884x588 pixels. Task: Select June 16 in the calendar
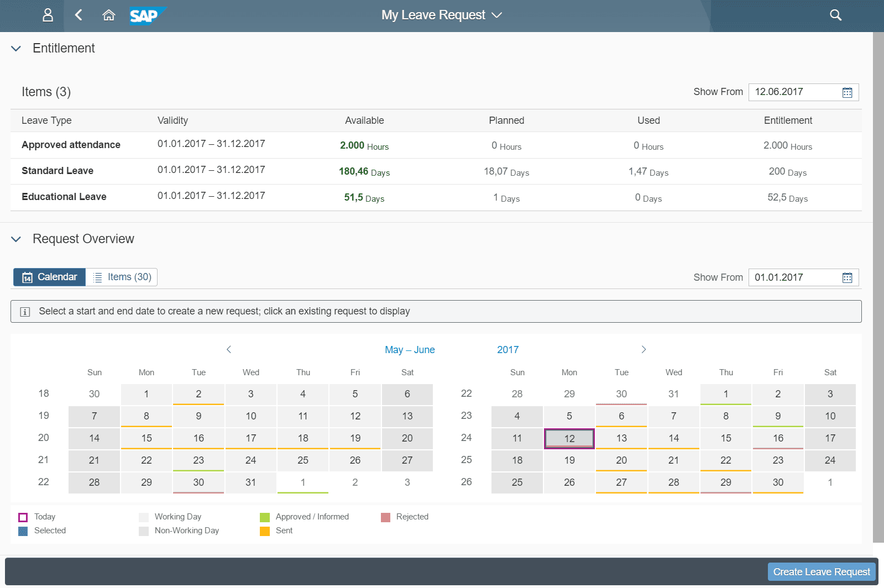[778, 438]
